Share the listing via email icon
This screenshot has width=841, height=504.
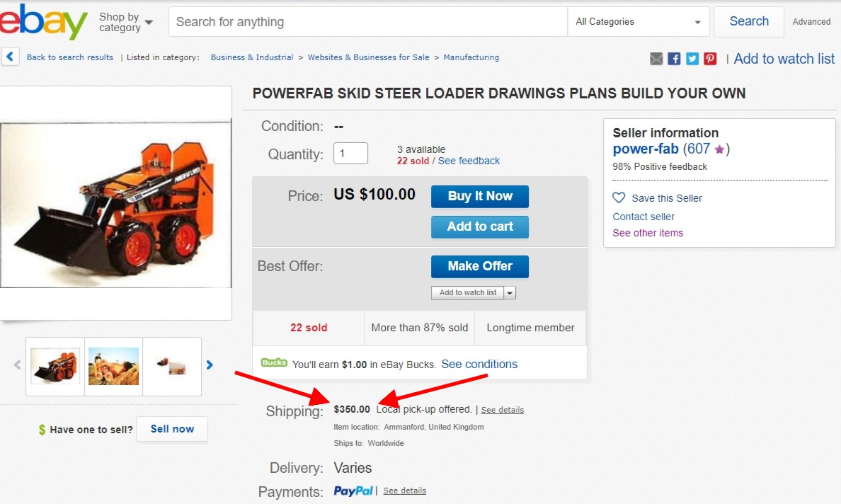pyautogui.click(x=656, y=59)
